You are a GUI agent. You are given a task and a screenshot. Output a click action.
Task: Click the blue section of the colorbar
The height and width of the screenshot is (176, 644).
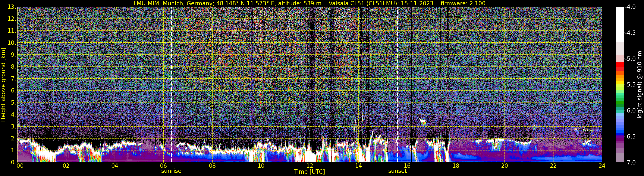pyautogui.click(x=620, y=123)
